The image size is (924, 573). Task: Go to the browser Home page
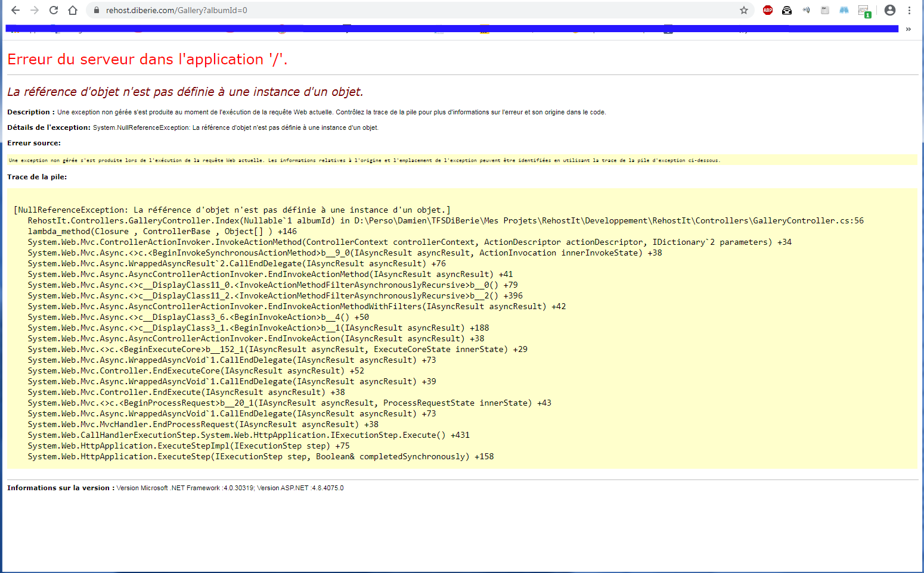(x=73, y=10)
